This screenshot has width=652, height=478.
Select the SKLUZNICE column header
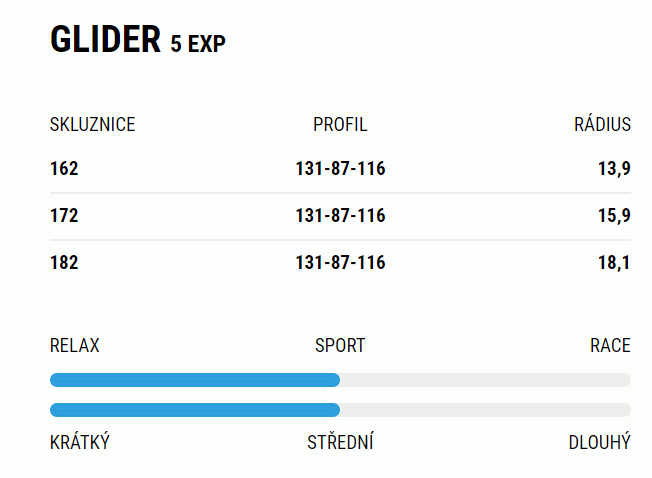(x=92, y=124)
